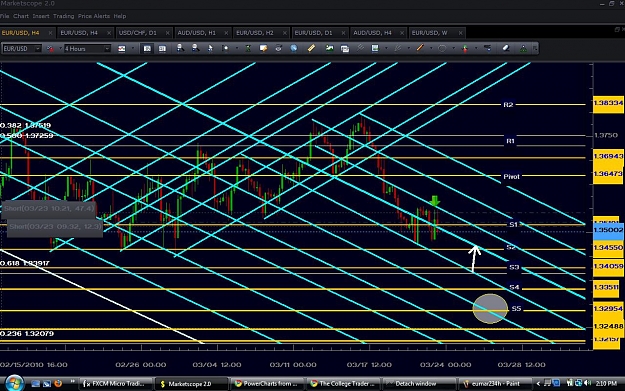Click the red and green arrow marker tool
Image resolution: width=625 pixels, height=391 pixels.
(x=465, y=48)
